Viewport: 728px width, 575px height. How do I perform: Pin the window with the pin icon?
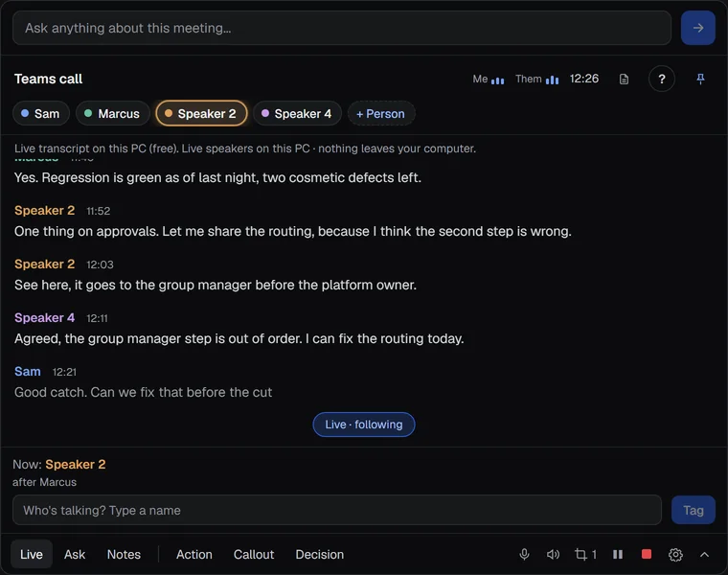click(x=700, y=79)
